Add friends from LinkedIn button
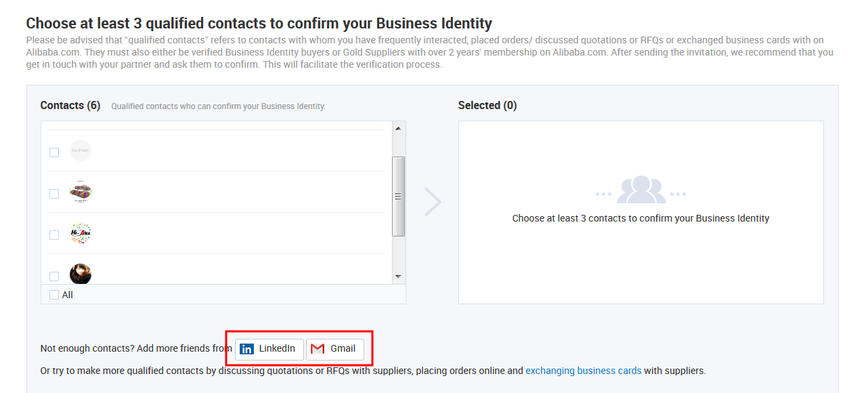The height and width of the screenshot is (393, 868). 269,349
